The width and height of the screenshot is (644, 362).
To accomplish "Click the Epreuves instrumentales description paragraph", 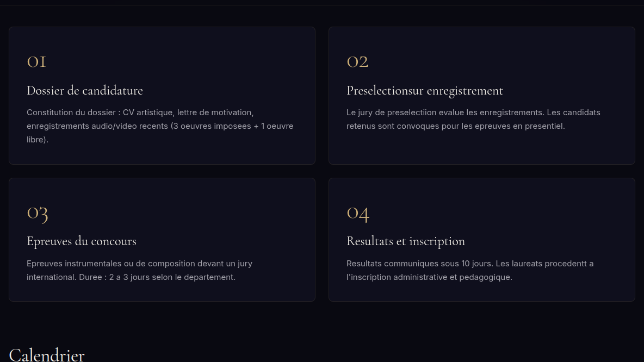I will point(140,270).
